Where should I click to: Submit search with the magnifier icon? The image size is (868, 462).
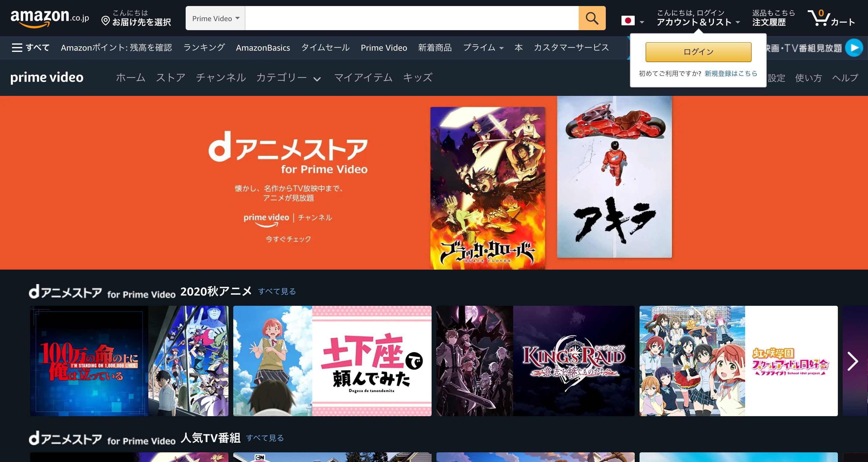coord(592,18)
